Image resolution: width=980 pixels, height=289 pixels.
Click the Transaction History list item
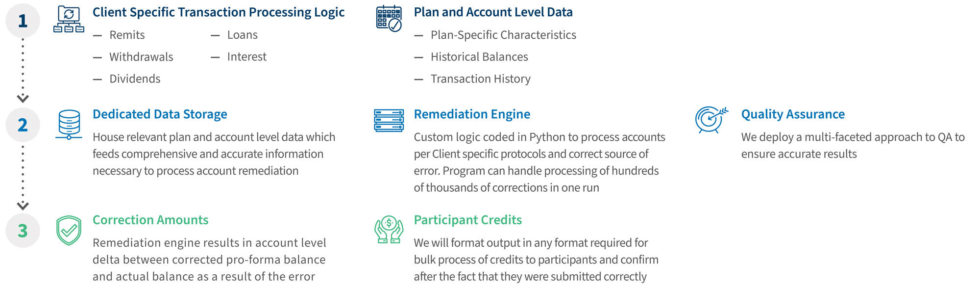pos(480,79)
